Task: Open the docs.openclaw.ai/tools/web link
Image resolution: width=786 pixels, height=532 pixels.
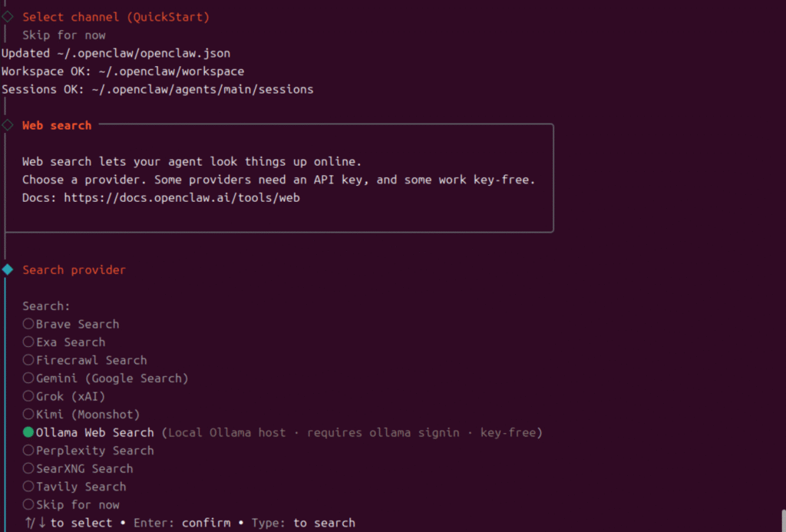Action: pos(181,197)
